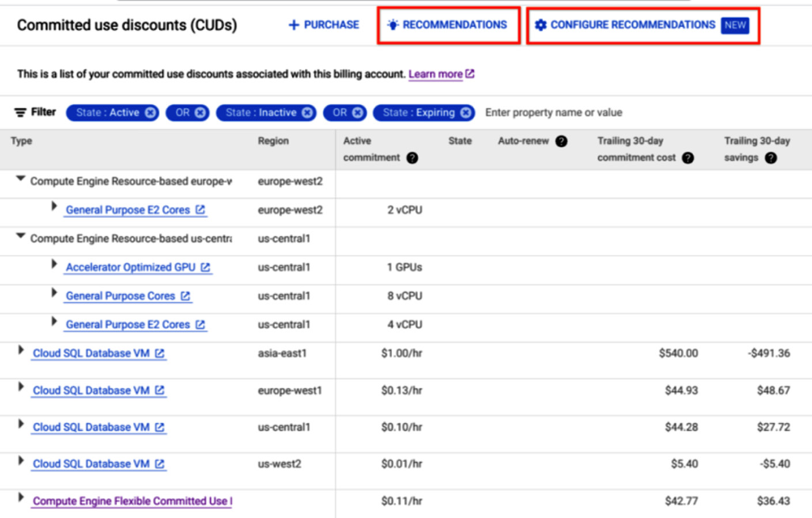Open the Recommendations page
This screenshot has height=518, width=812.
(448, 25)
